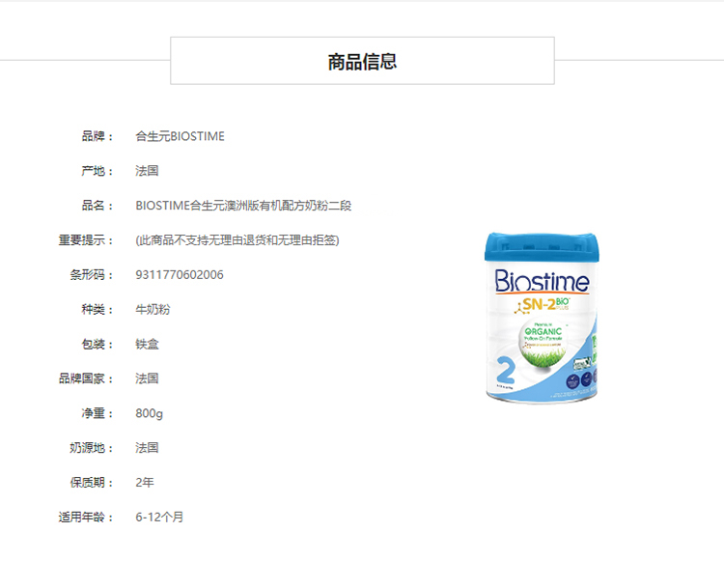Click the 牛奶粉 category value
724x588 pixels.
(x=153, y=310)
